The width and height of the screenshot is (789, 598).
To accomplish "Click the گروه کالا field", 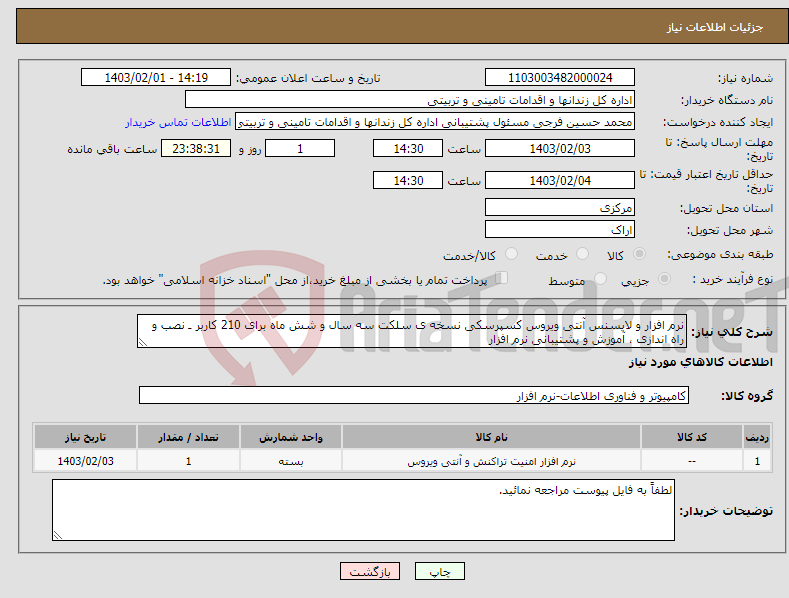I will [414, 396].
